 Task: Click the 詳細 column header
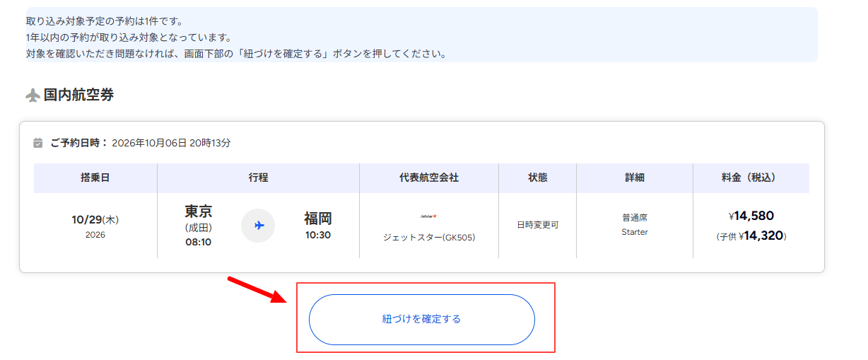(635, 178)
